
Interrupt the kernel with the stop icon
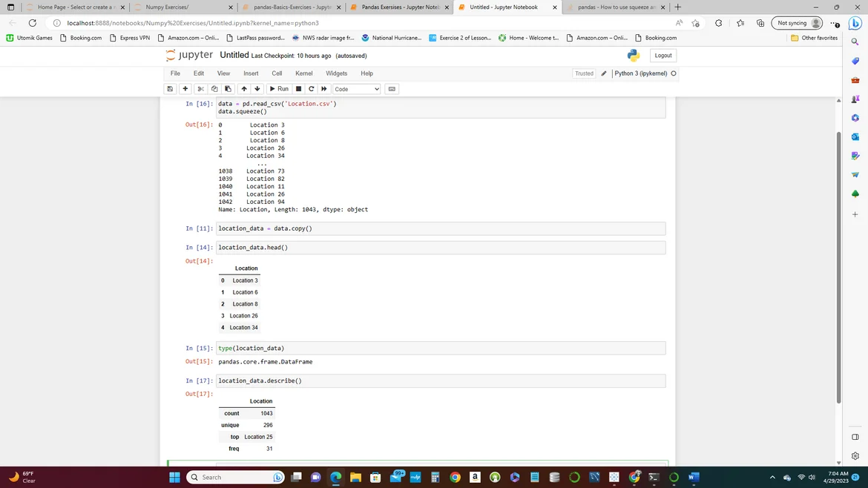coord(299,89)
